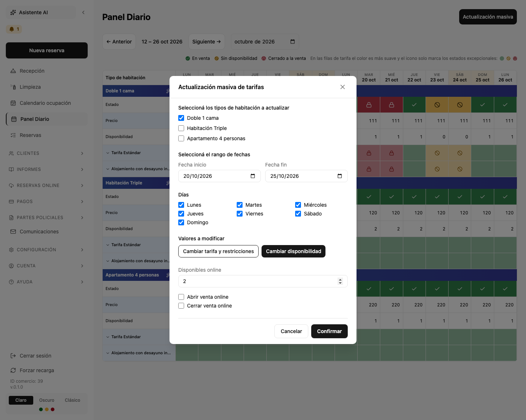Open month picker calendar icon for octubre de 2026
The width and height of the screenshot is (526, 420).
tap(293, 42)
